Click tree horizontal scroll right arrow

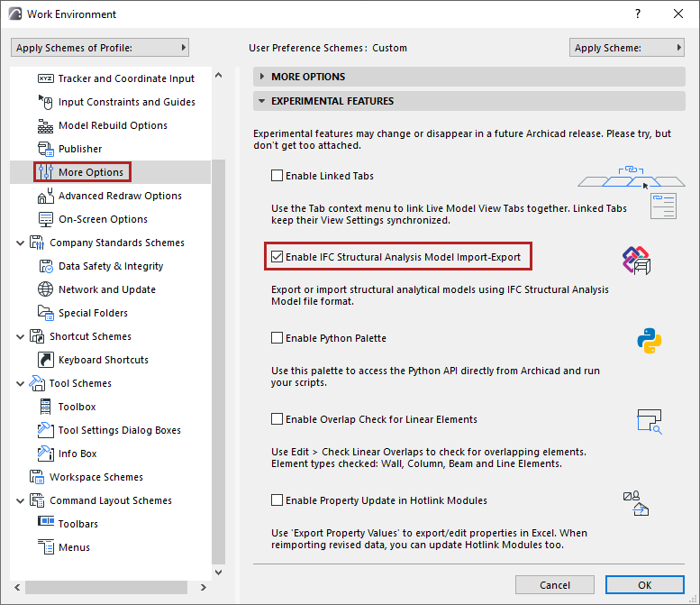point(203,587)
